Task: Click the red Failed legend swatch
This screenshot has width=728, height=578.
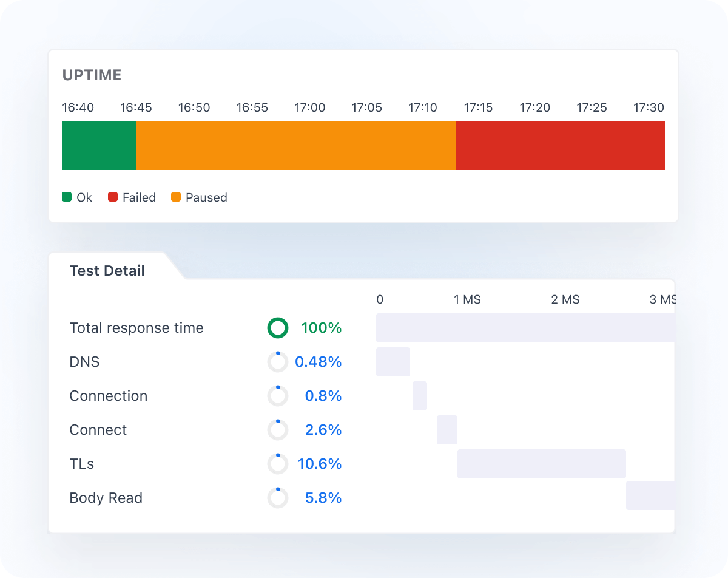Action: [x=113, y=197]
